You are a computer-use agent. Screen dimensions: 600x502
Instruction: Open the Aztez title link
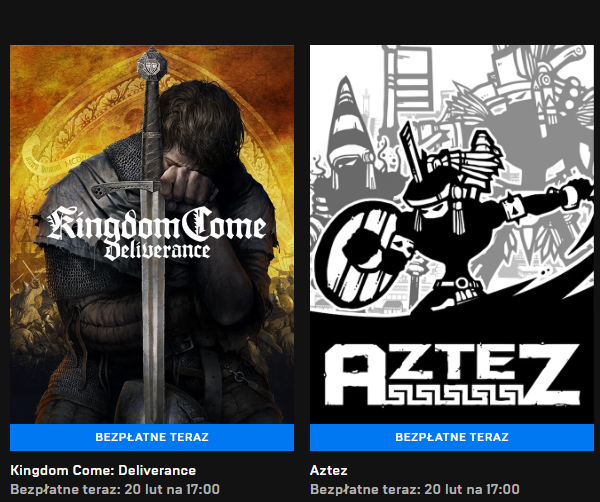click(329, 470)
